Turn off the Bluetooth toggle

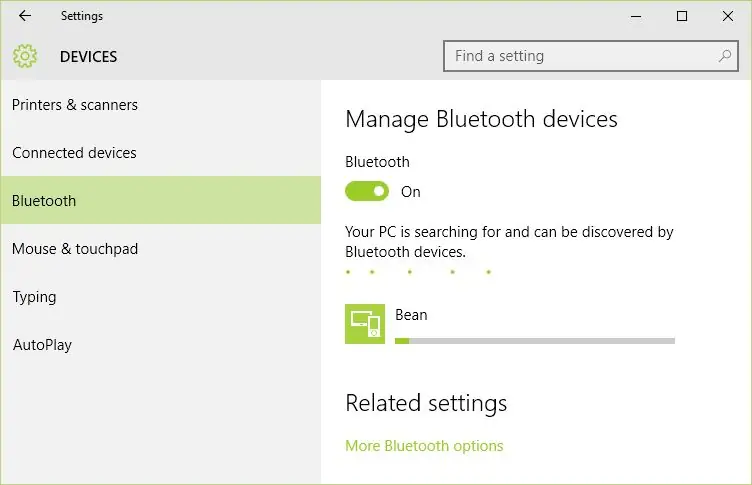click(x=367, y=191)
